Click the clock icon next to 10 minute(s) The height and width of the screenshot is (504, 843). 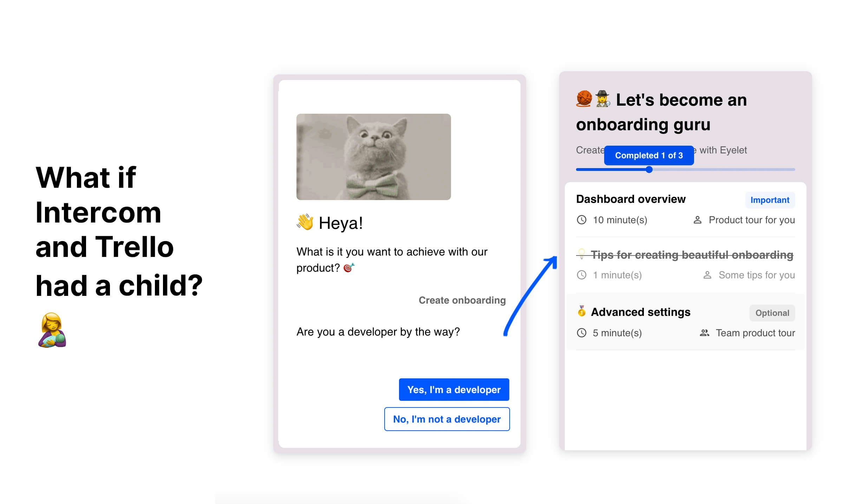pyautogui.click(x=582, y=220)
